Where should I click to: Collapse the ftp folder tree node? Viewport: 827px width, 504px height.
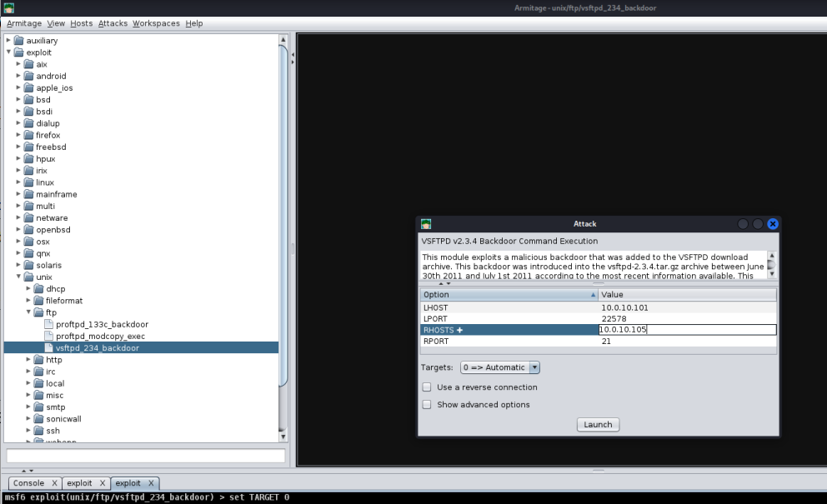pyautogui.click(x=28, y=312)
